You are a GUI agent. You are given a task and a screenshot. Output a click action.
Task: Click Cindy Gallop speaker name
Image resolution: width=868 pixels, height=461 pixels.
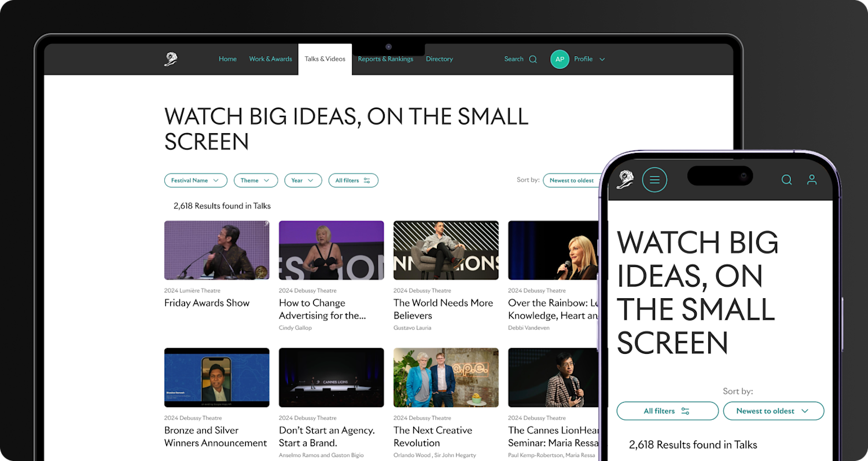[295, 328]
